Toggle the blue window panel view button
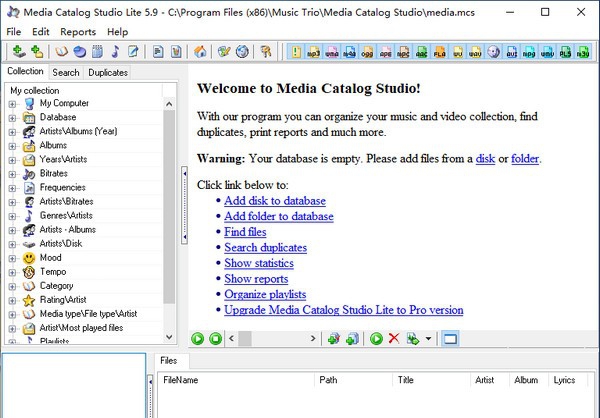 click(x=450, y=339)
